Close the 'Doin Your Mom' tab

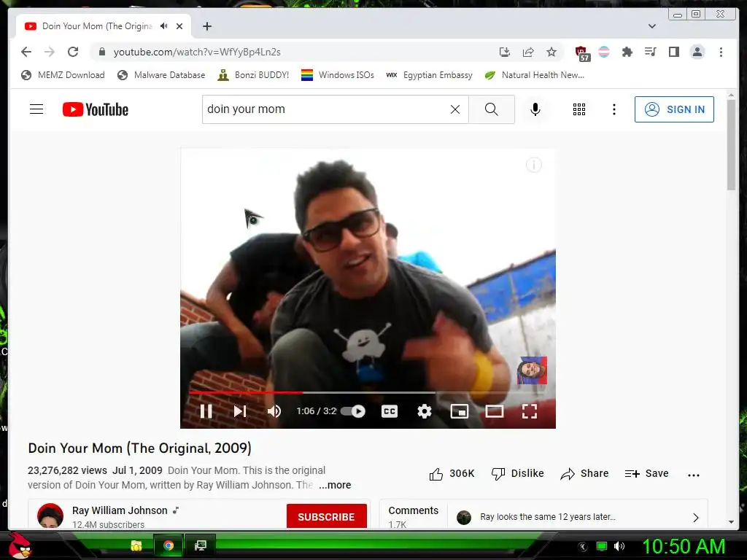[179, 26]
